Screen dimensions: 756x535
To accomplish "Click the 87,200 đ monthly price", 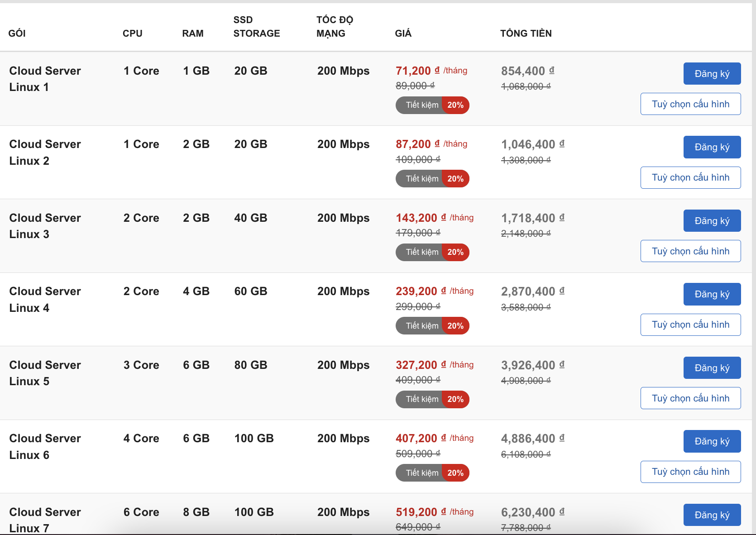I will coord(418,144).
